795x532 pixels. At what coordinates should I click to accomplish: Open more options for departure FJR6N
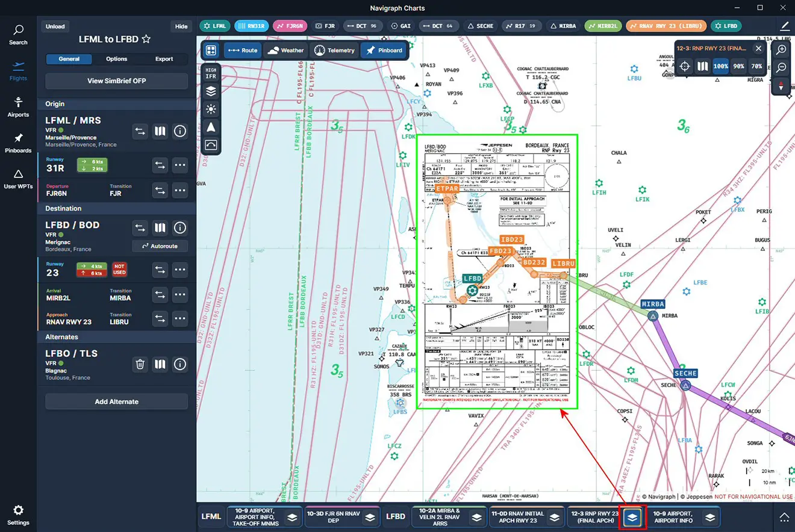tap(179, 191)
